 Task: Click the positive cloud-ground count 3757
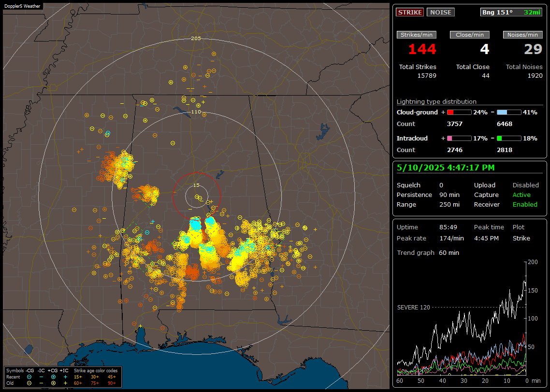pos(455,124)
